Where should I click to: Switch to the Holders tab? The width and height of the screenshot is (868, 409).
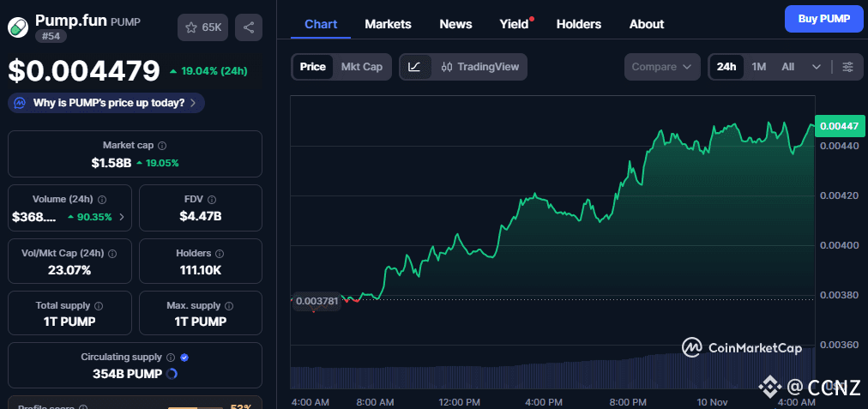(578, 24)
